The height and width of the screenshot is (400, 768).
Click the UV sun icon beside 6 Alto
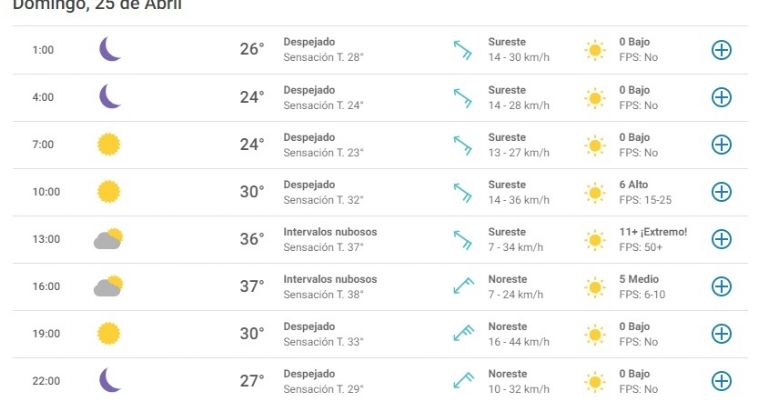pos(595,193)
